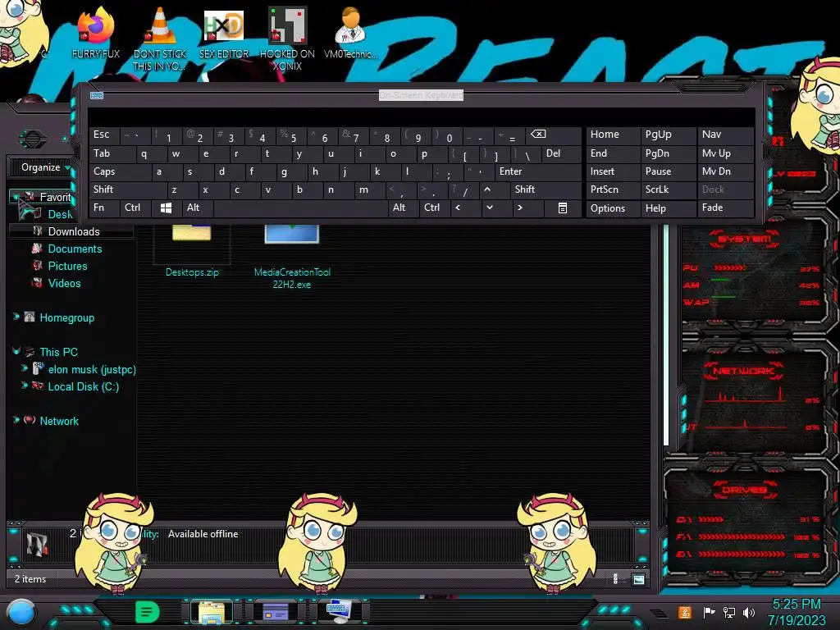Expand the Homegroup tree node

(16, 317)
